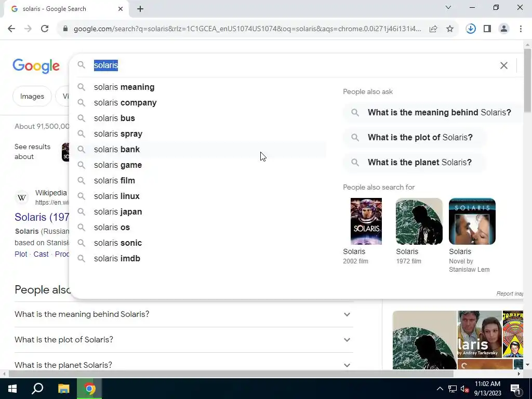This screenshot has width=532, height=399.
Task: Click the tab search chevron in title bar
Action: click(448, 7)
